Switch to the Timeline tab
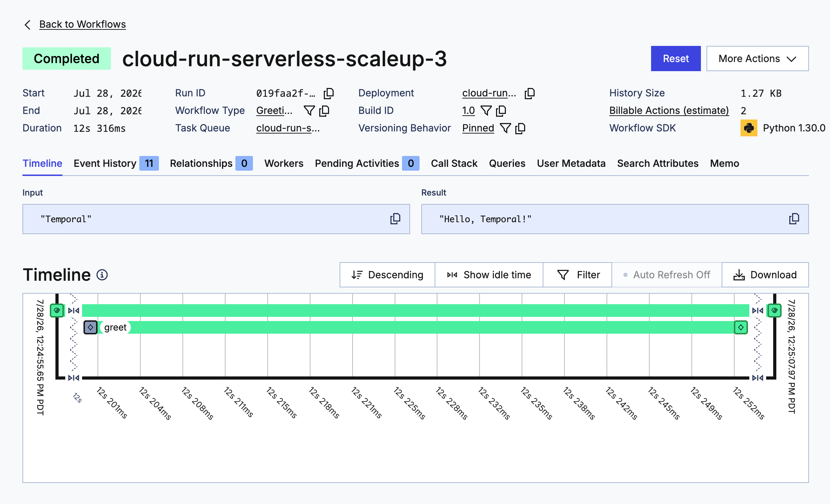 click(x=42, y=163)
